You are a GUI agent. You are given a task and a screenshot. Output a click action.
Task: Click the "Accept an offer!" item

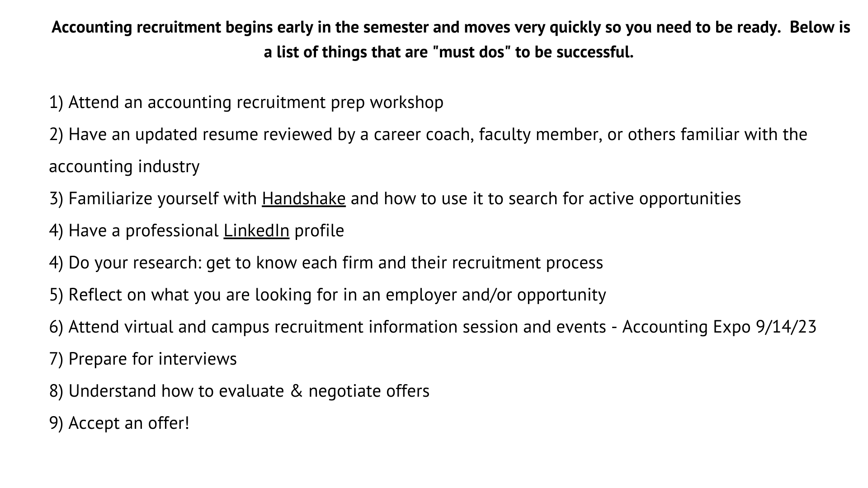tap(119, 423)
